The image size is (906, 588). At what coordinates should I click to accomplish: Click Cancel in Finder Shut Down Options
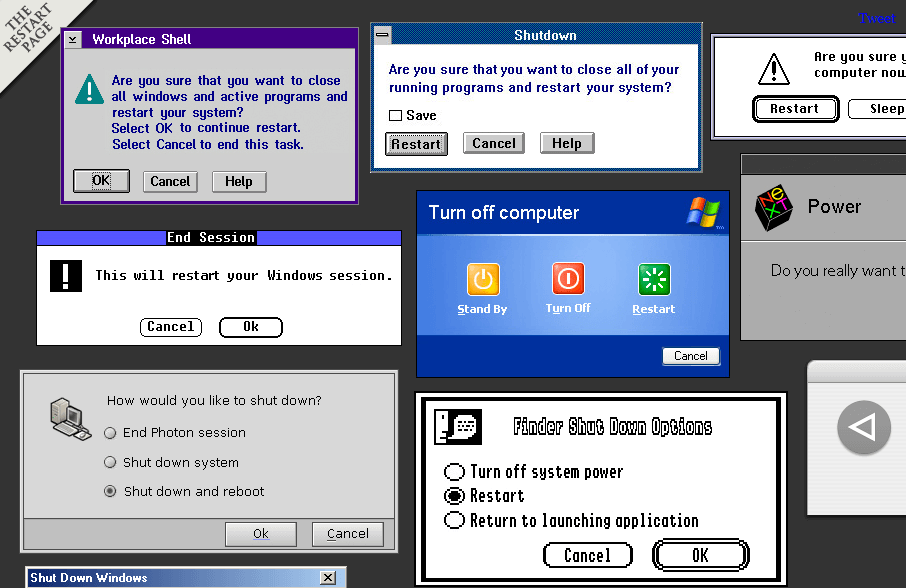click(588, 556)
